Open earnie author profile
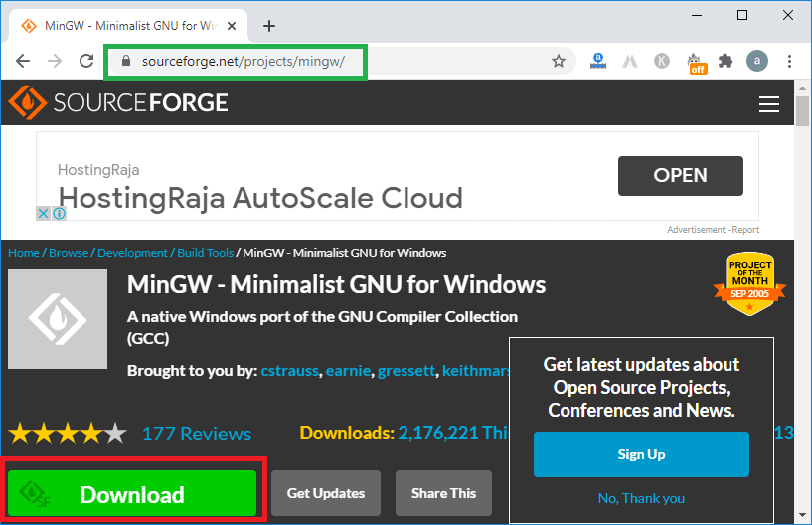 (x=348, y=371)
